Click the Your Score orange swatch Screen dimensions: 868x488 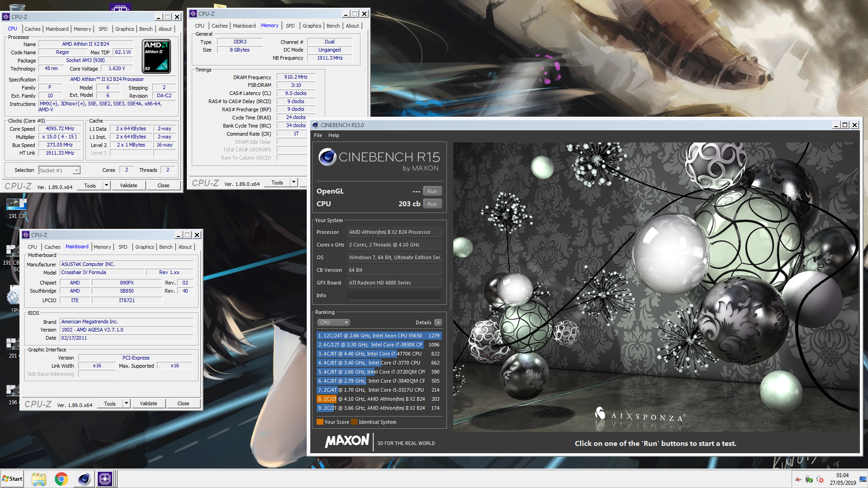[320, 422]
